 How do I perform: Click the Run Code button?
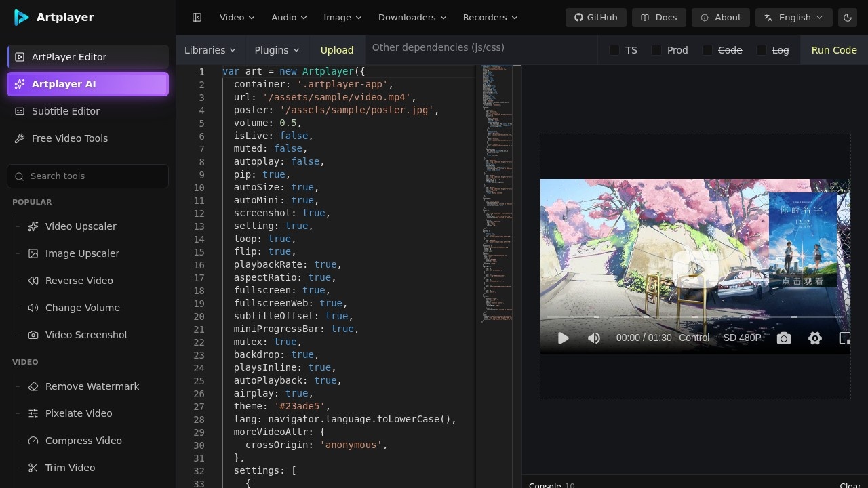[834, 50]
